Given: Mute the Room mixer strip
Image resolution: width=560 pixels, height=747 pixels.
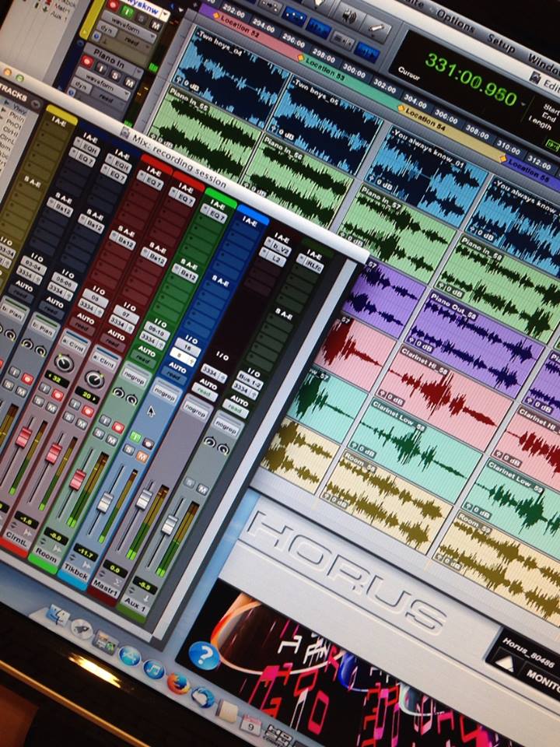Looking at the screenshot, I should tap(112, 440).
